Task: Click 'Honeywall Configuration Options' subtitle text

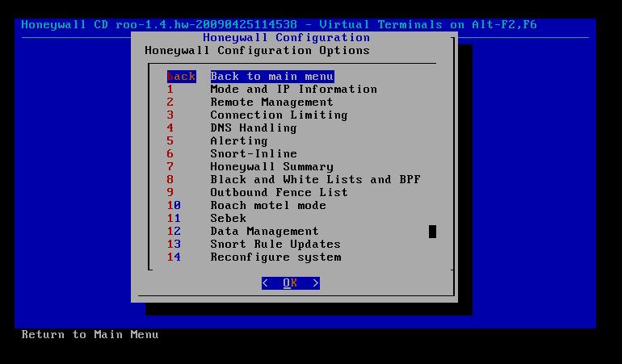Action: 257,50
